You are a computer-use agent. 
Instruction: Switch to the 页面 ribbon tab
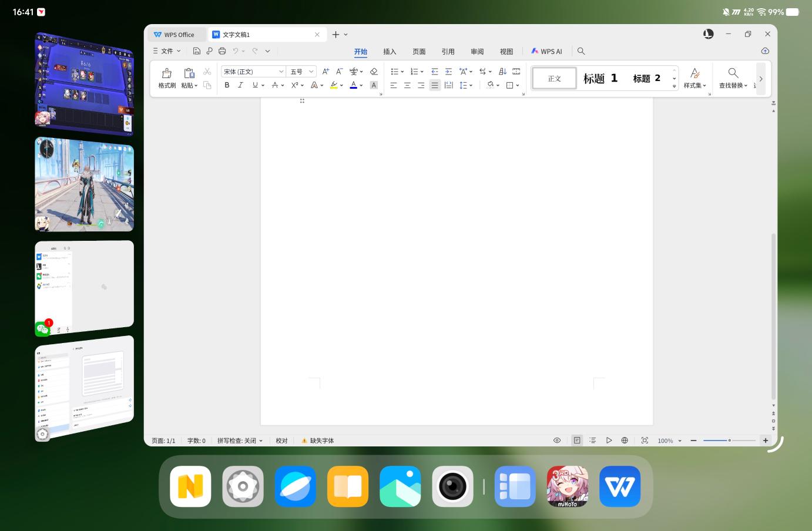click(x=419, y=52)
